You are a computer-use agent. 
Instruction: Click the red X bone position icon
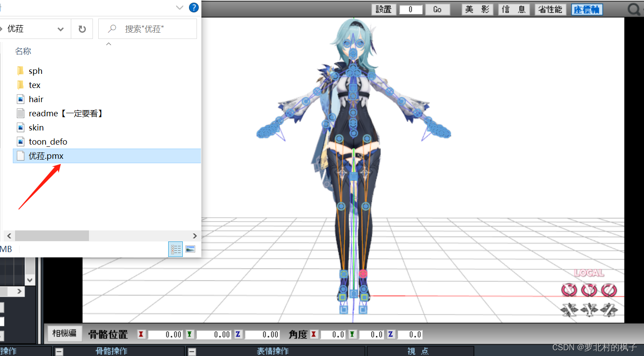pos(141,334)
